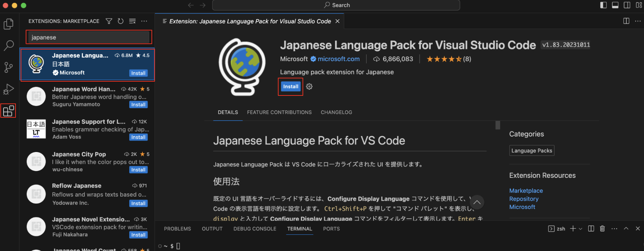Open the extensions view more actions menu

tap(144, 21)
